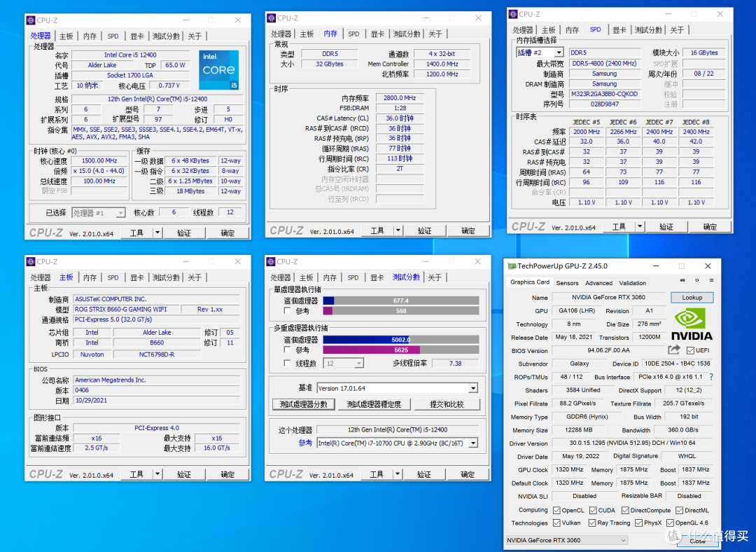The height and width of the screenshot is (552, 756).
Task: Toggle the OpenGL 4.6 checkbox
Action: [x=670, y=523]
